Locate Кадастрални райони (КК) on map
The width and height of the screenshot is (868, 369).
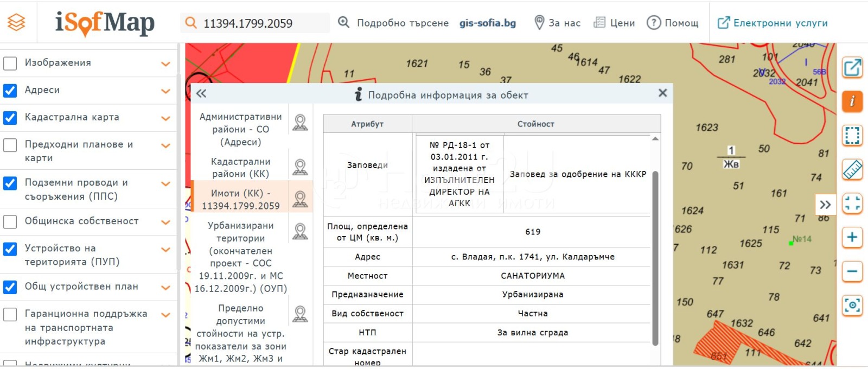300,167
